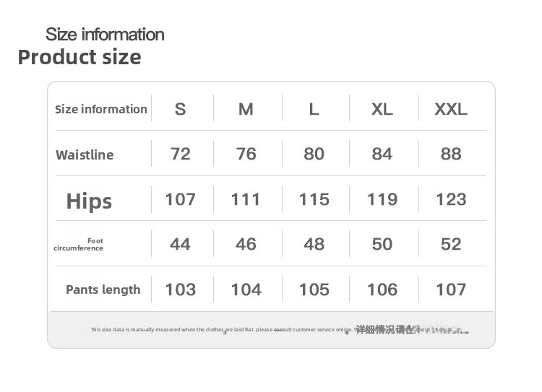542x392 pixels.
Task: Select the S size column header
Action: pos(181,109)
